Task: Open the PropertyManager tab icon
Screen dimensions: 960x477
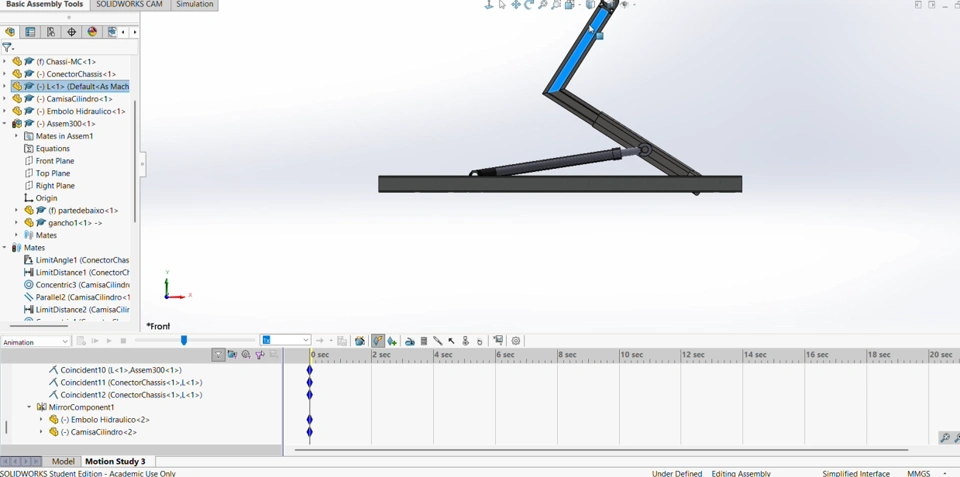Action: pyautogui.click(x=30, y=32)
